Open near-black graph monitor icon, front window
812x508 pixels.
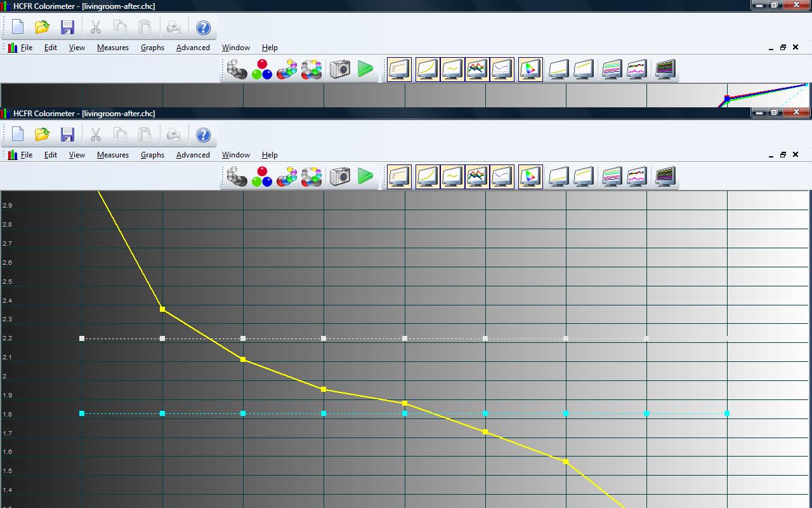point(558,177)
